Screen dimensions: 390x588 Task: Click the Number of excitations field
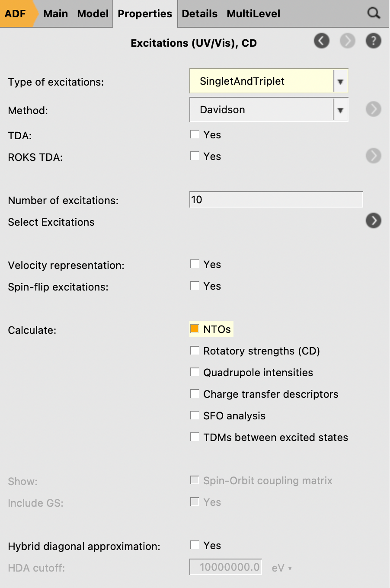pos(276,199)
